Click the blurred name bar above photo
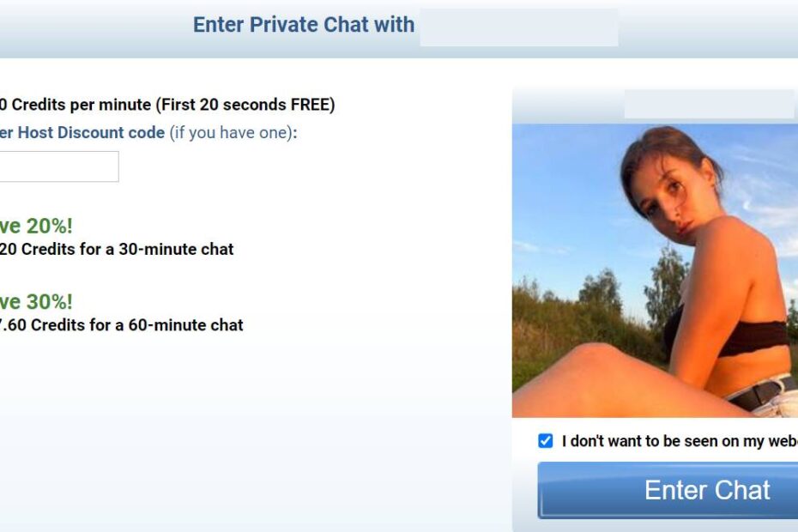This screenshot has height=532, width=798. (x=710, y=105)
